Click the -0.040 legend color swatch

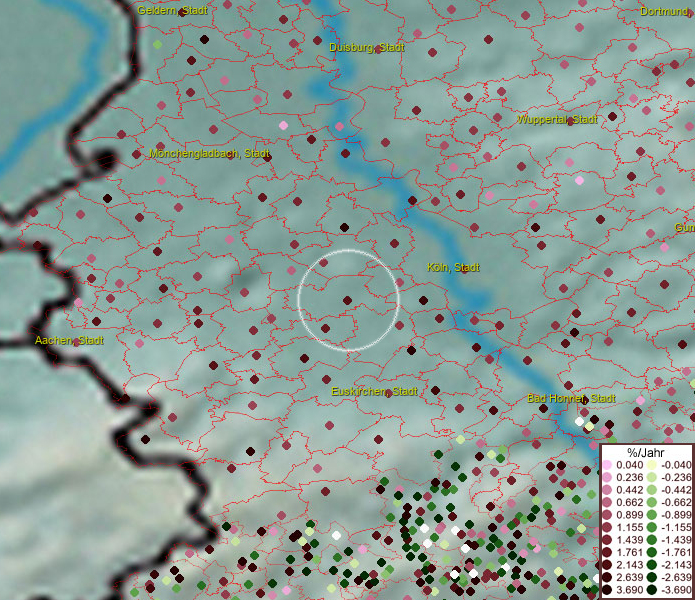[x=652, y=465]
